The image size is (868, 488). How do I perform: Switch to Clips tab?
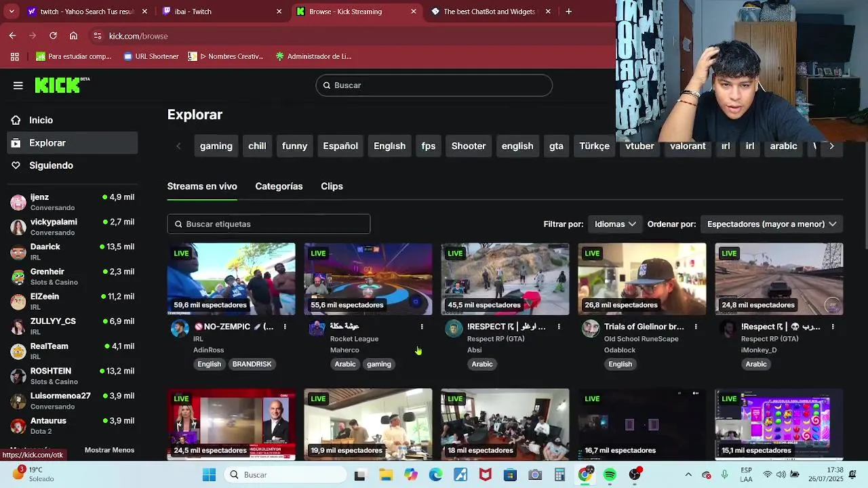(x=332, y=186)
